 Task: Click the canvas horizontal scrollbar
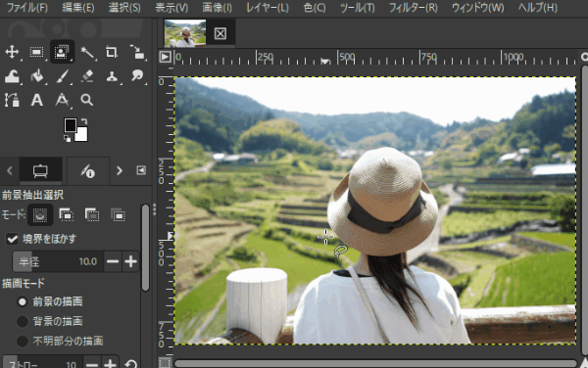coord(375,363)
